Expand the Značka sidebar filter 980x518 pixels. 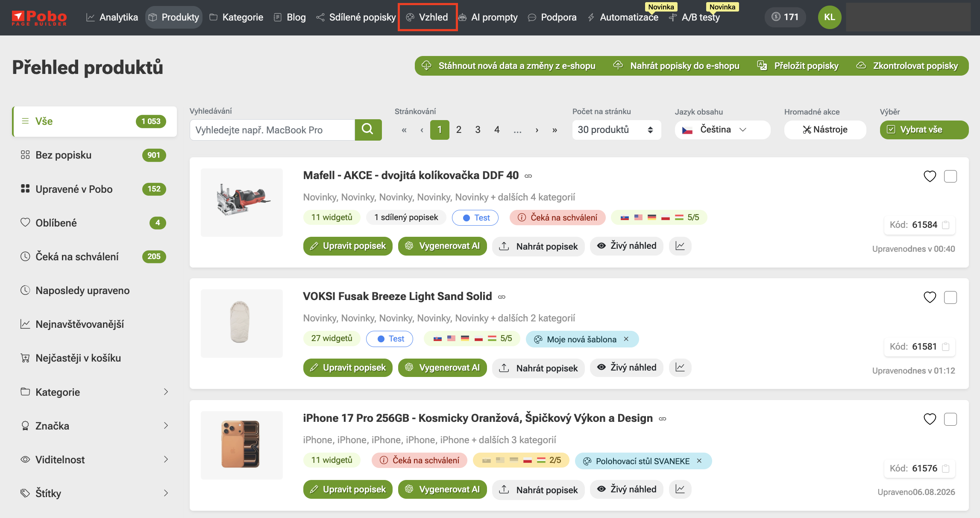(x=94, y=426)
